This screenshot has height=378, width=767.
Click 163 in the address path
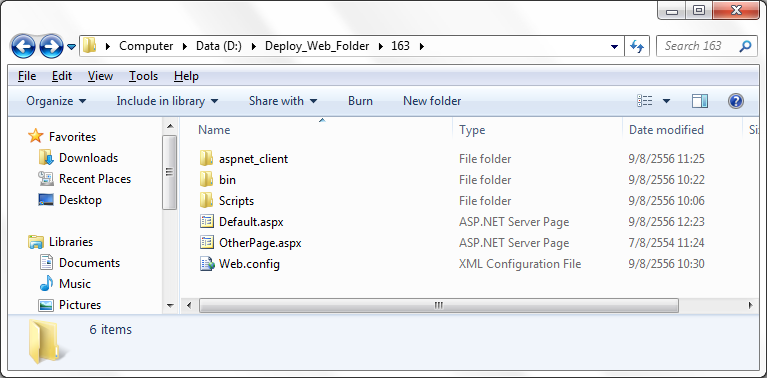point(400,46)
